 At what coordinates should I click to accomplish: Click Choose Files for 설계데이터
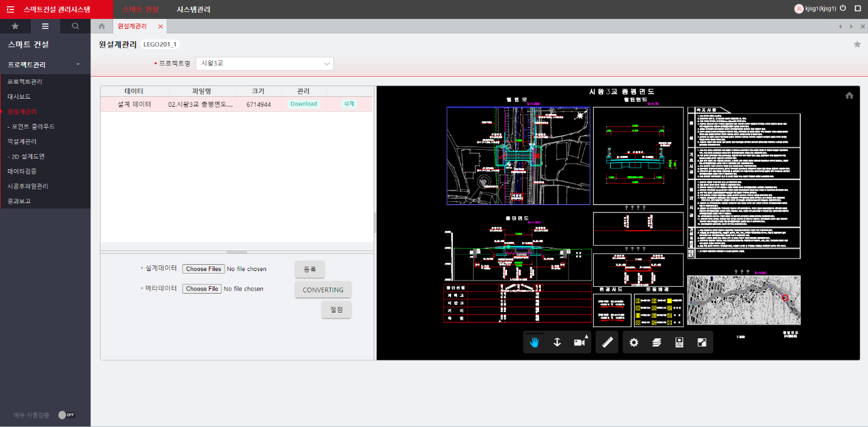[x=203, y=269]
